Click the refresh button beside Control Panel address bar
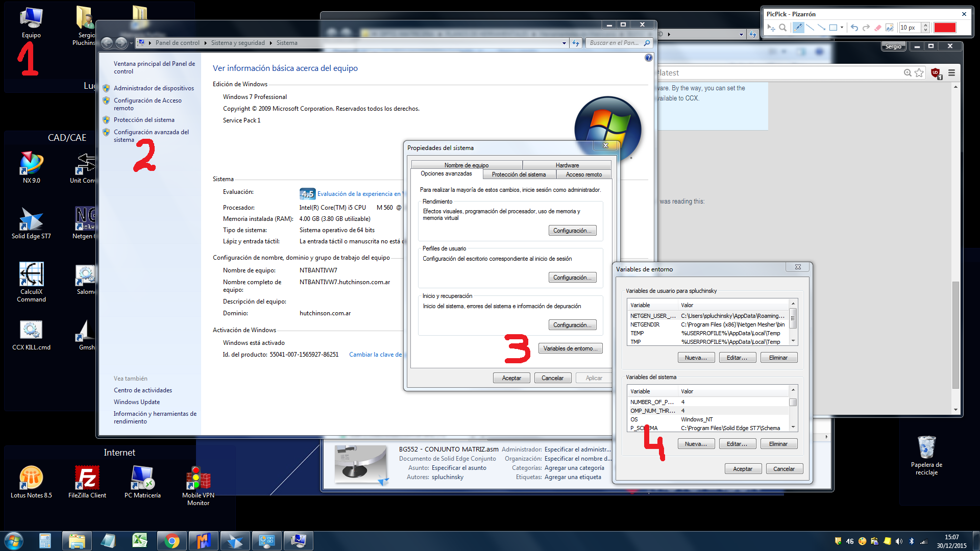The height and width of the screenshot is (551, 980). point(576,43)
